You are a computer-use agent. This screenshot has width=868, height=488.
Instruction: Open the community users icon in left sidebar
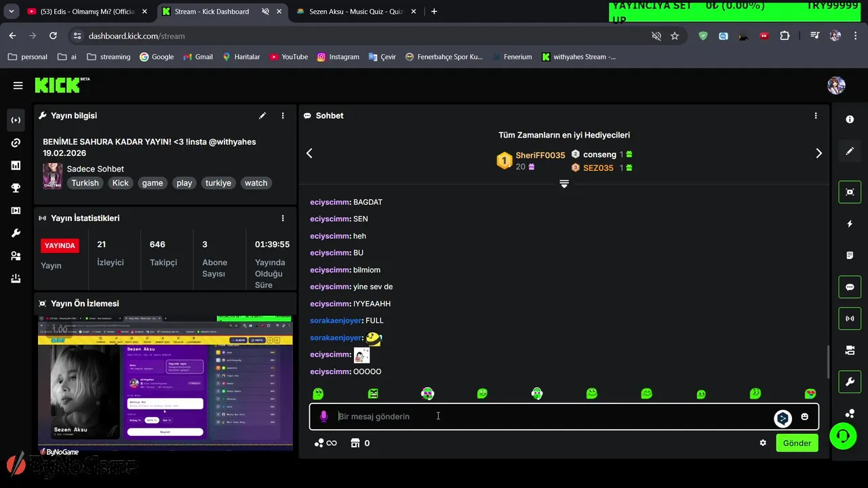pyautogui.click(x=16, y=256)
